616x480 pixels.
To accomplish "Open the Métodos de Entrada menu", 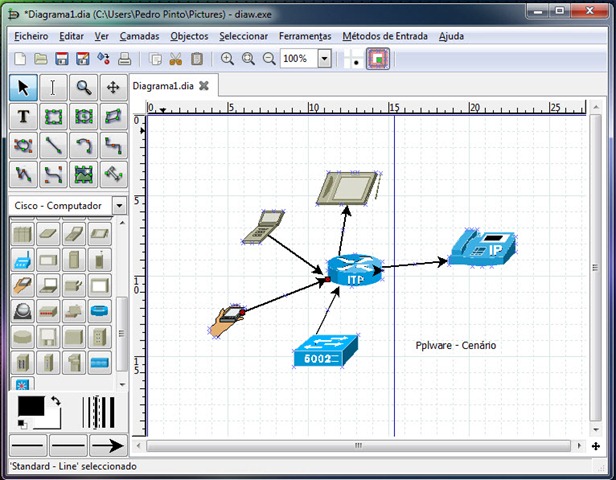I will (385, 36).
